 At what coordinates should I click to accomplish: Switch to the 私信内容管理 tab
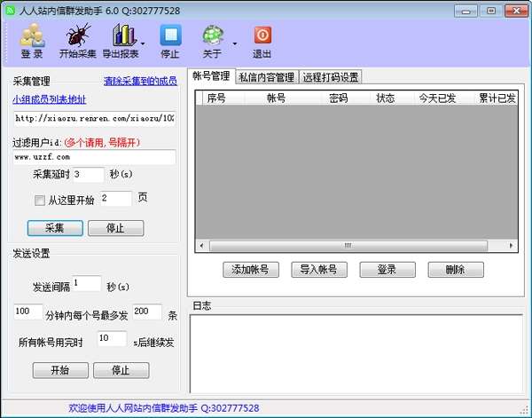click(x=265, y=76)
